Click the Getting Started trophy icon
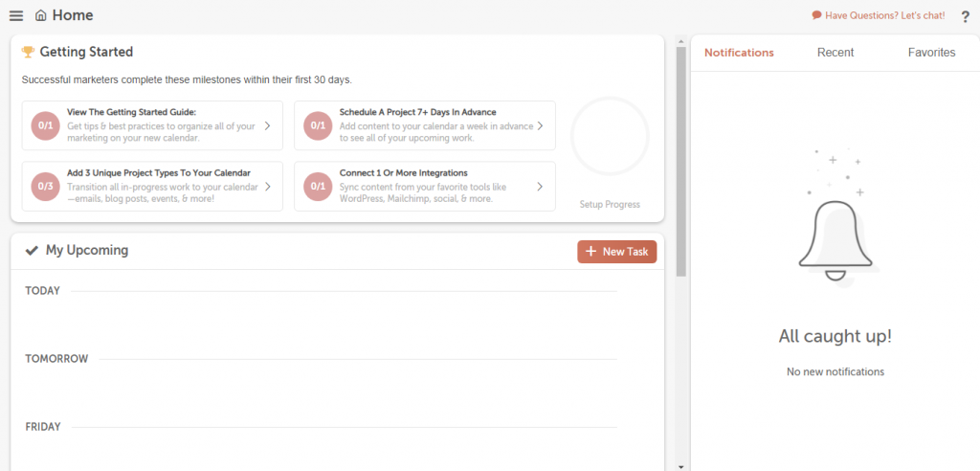 [x=28, y=52]
